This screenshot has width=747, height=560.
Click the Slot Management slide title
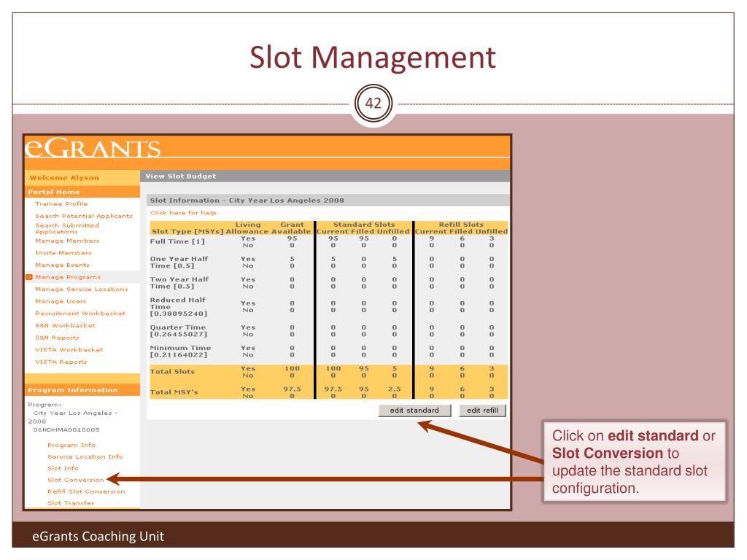pyautogui.click(x=373, y=57)
